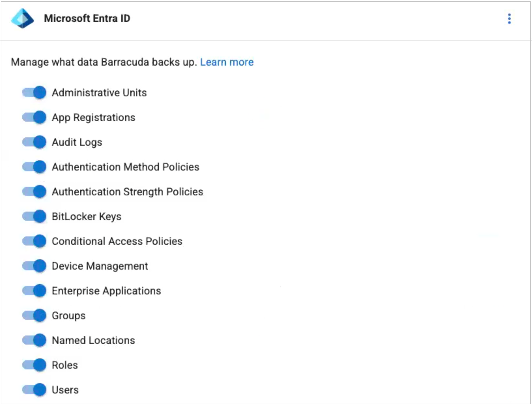Click the BitLocker Keys label text
The image size is (532, 405).
point(86,216)
